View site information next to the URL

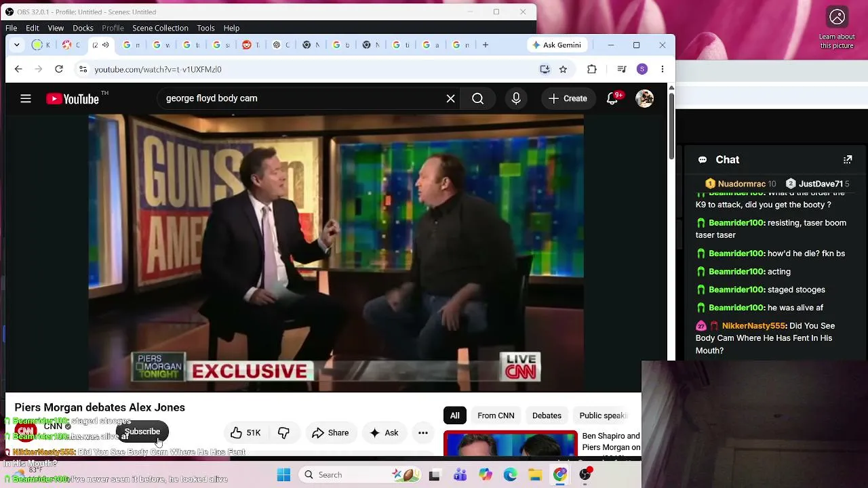tap(83, 69)
